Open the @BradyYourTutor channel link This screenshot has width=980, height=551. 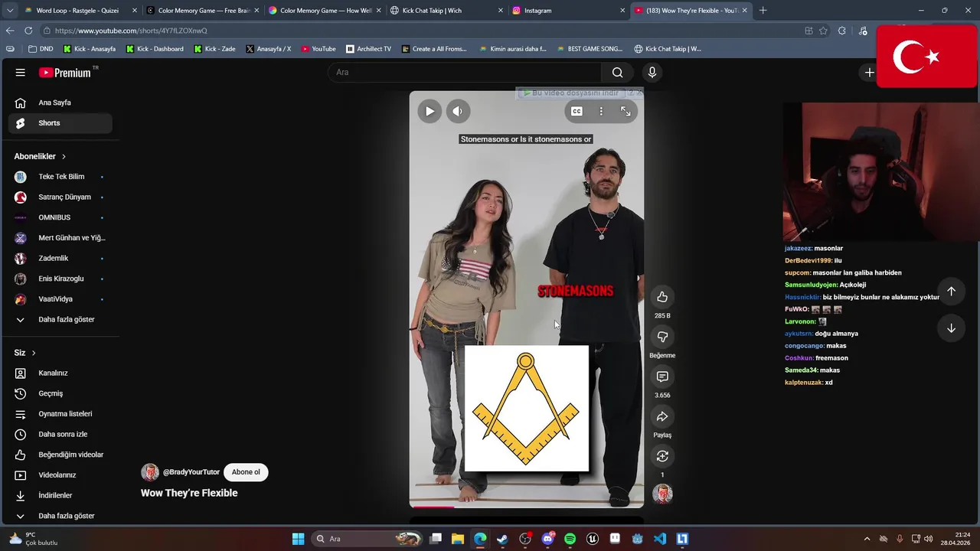(x=191, y=472)
